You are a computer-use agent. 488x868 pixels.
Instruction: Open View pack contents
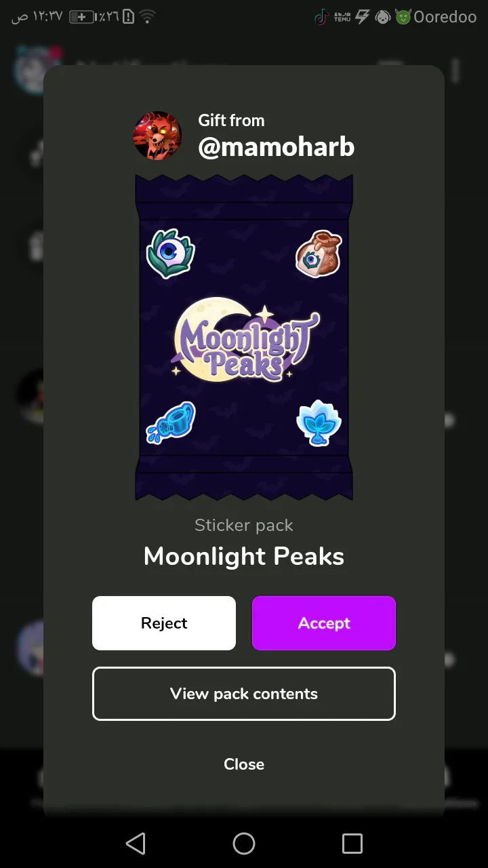(244, 694)
